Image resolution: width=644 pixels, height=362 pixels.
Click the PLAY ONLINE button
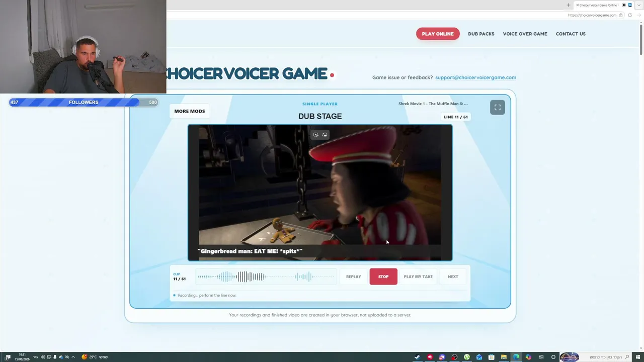[438, 34]
